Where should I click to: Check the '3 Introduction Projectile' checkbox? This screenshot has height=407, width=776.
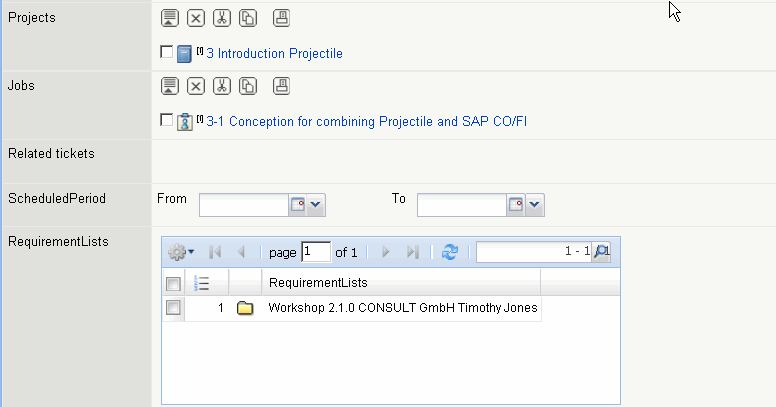167,52
